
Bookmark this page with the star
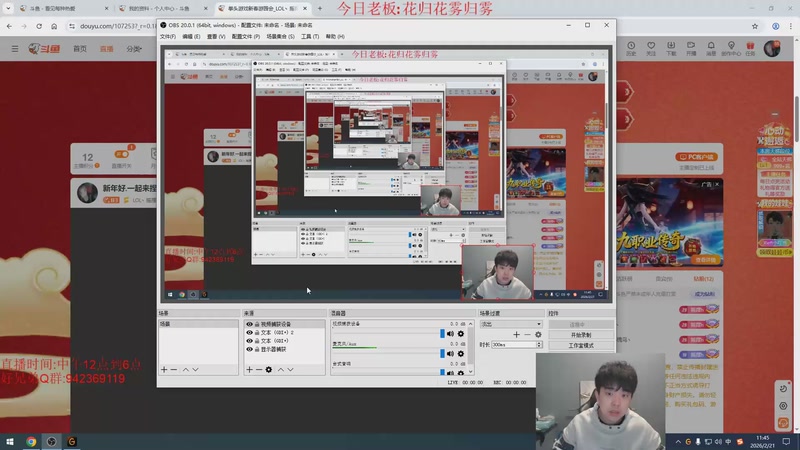coord(755,26)
